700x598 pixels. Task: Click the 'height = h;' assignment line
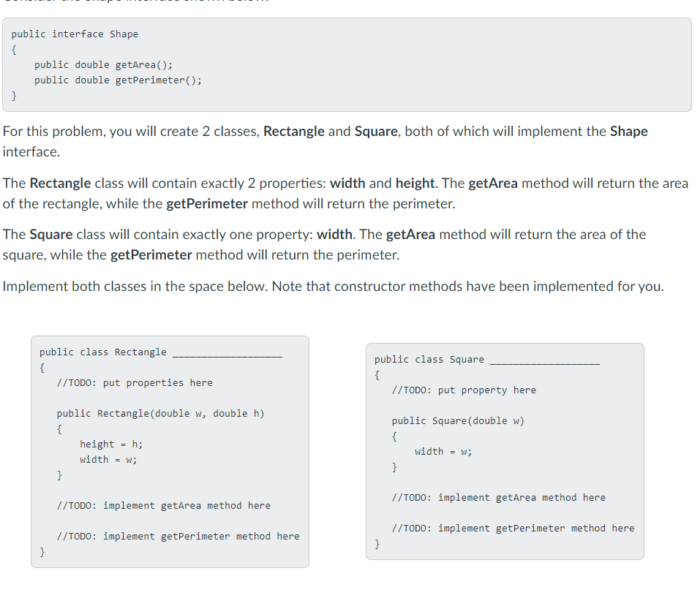coord(112,444)
